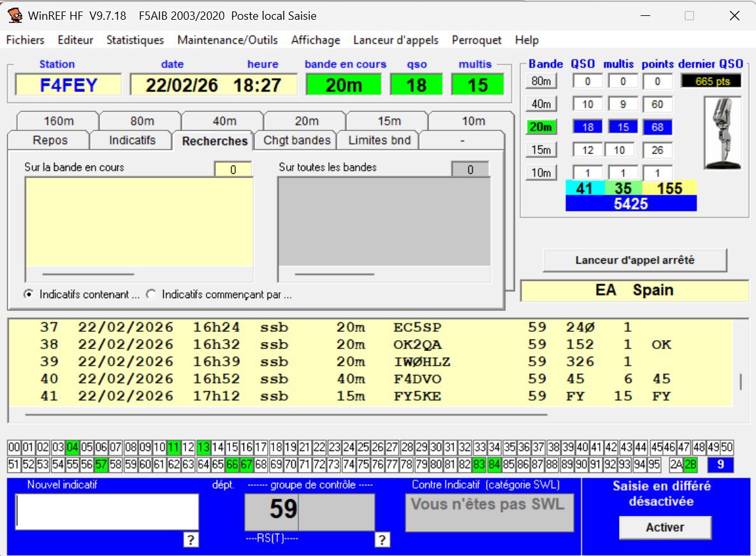Click the 'EA Spain' country display
The image size is (756, 556).
tap(634, 290)
